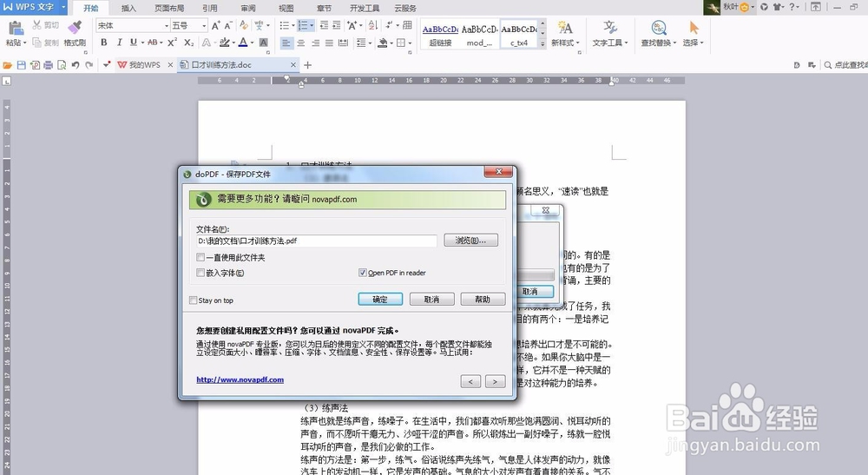Click the font color A swatch

[243, 43]
